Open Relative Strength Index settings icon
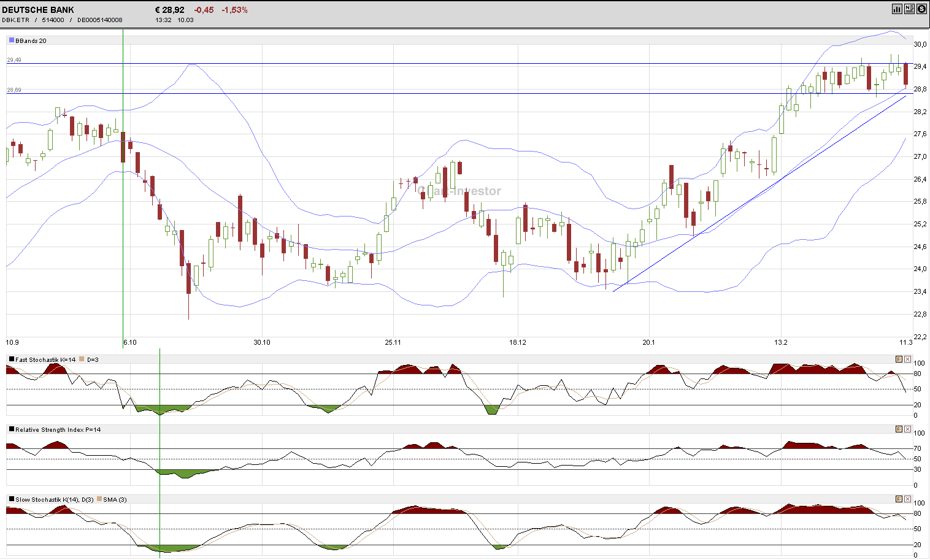 coord(899,429)
